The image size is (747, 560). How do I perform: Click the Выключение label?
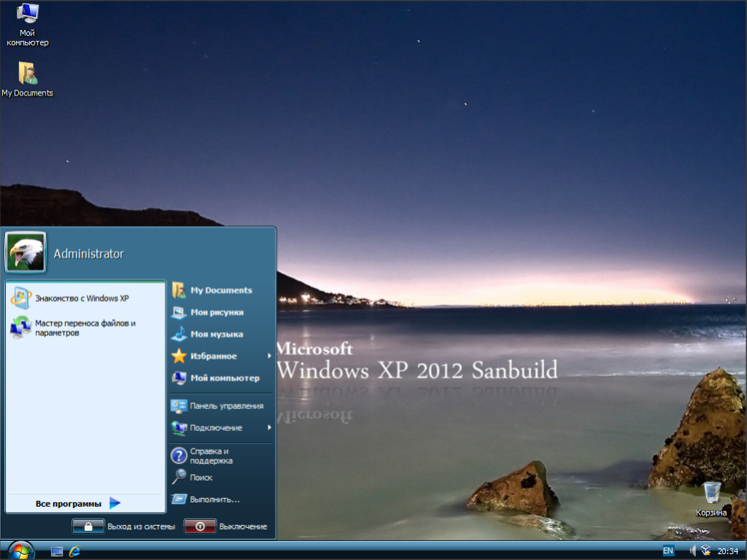pyautogui.click(x=243, y=526)
